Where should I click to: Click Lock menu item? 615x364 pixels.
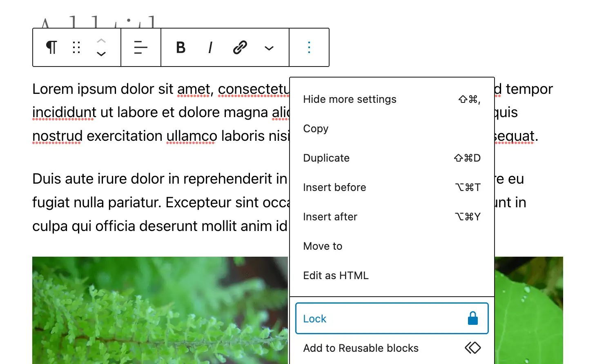[392, 318]
